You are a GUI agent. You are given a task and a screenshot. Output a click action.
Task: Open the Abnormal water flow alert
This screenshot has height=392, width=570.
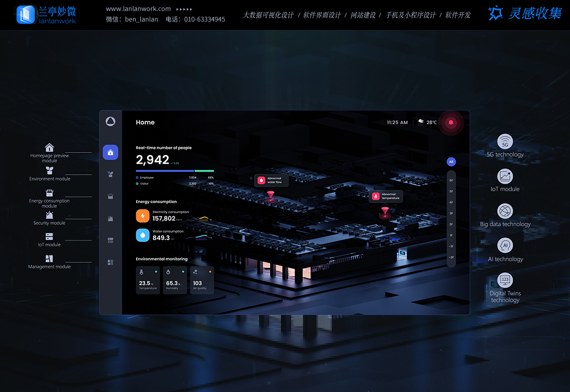tap(272, 180)
